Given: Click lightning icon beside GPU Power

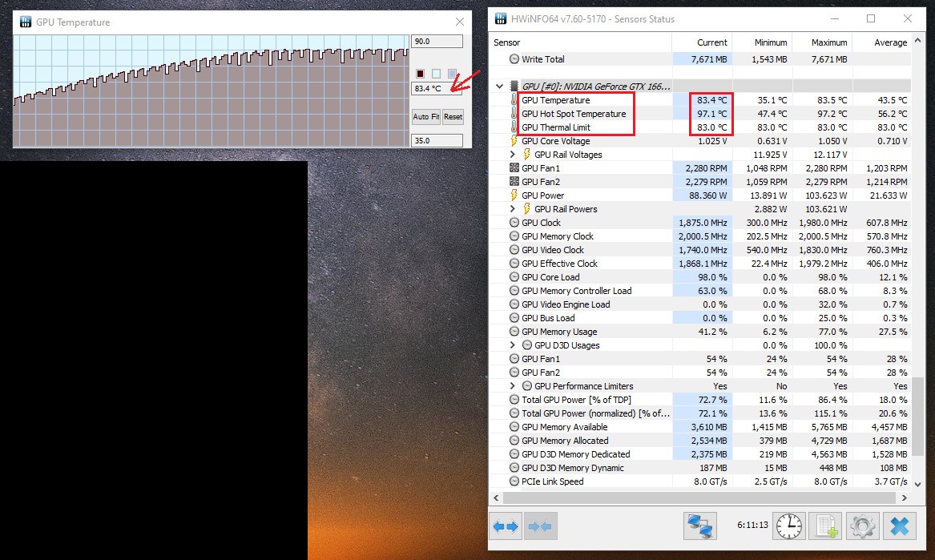Looking at the screenshot, I should click(514, 195).
